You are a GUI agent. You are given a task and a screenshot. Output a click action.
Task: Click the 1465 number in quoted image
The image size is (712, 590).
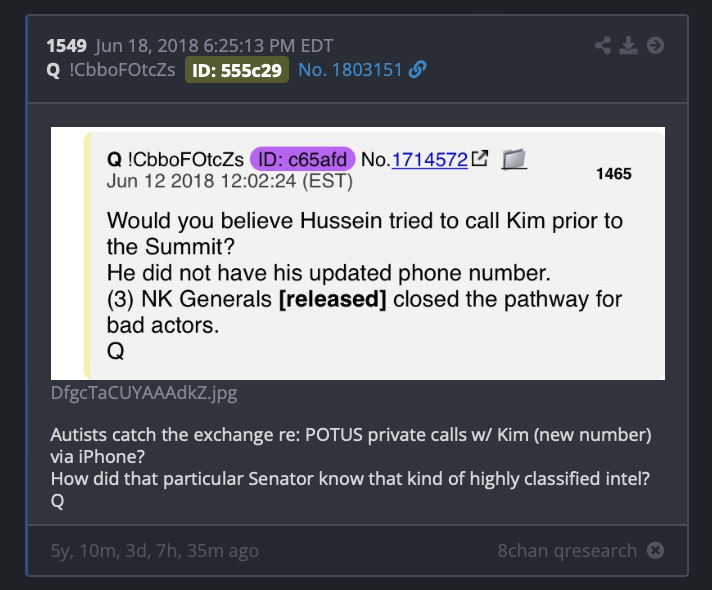tap(613, 174)
